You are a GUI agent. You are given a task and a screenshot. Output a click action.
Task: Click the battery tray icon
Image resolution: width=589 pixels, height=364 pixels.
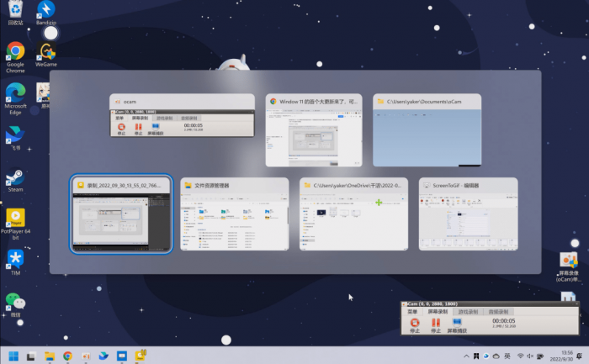[540, 356]
